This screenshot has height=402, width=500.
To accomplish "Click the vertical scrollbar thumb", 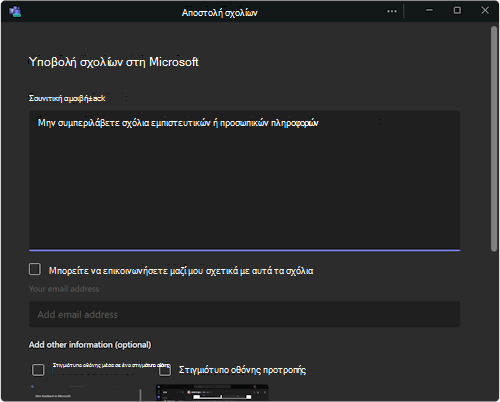I will click(494, 139).
